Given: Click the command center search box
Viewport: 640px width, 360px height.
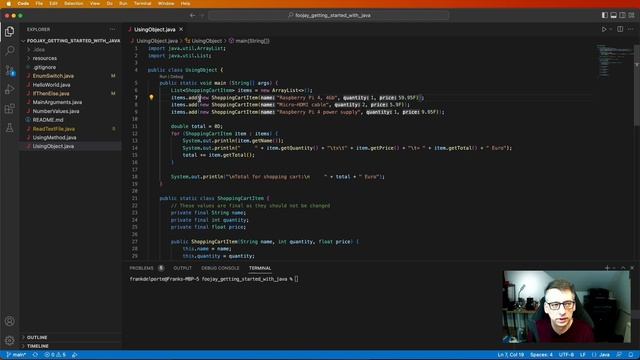Looking at the screenshot, I should pyautogui.click(x=329, y=16).
